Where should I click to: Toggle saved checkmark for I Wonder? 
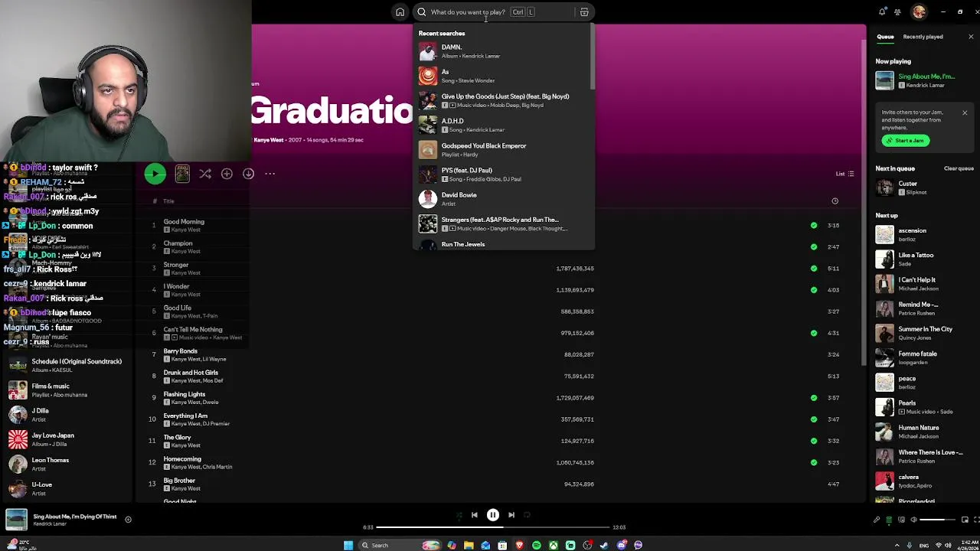[813, 289]
